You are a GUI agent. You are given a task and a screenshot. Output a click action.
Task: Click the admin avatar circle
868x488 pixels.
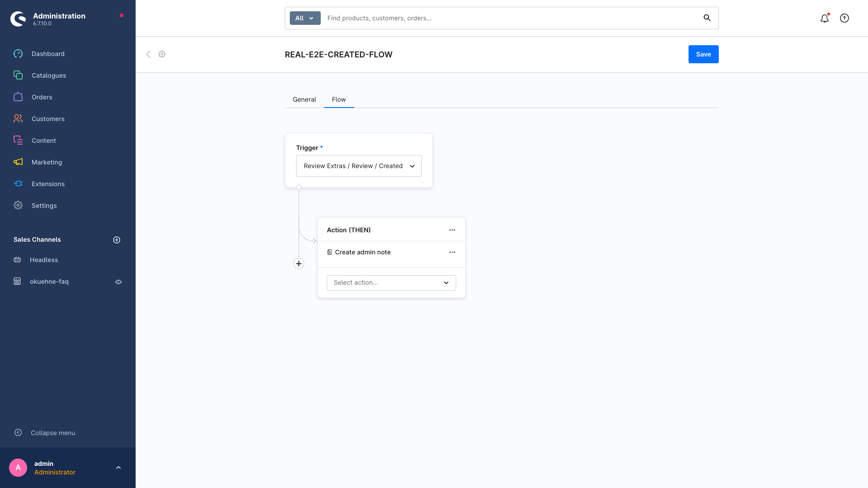(18, 468)
